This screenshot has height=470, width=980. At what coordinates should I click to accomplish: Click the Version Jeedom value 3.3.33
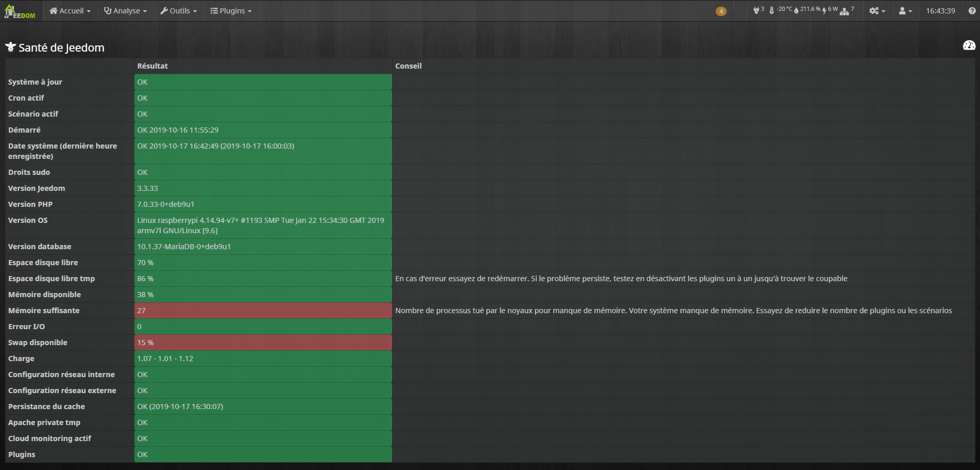click(148, 188)
